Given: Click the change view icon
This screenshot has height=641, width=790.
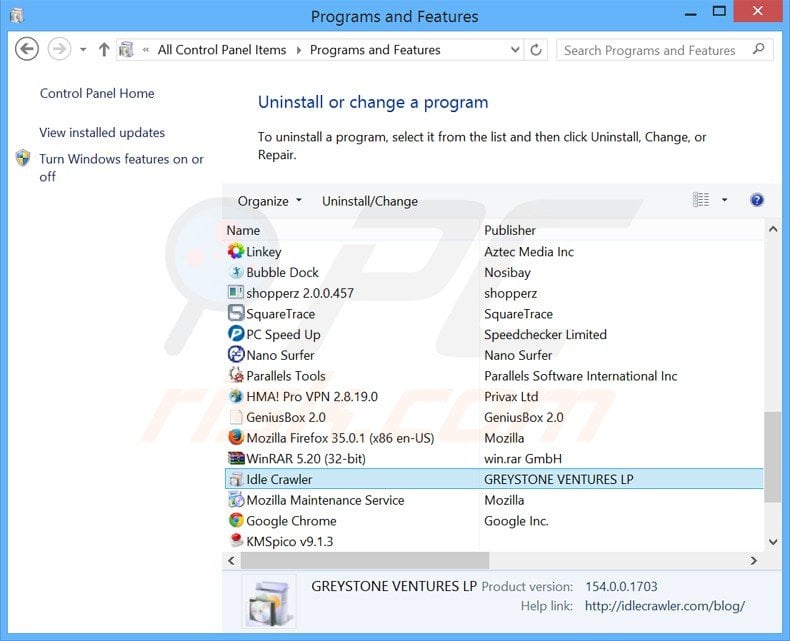Looking at the screenshot, I should tap(701, 200).
